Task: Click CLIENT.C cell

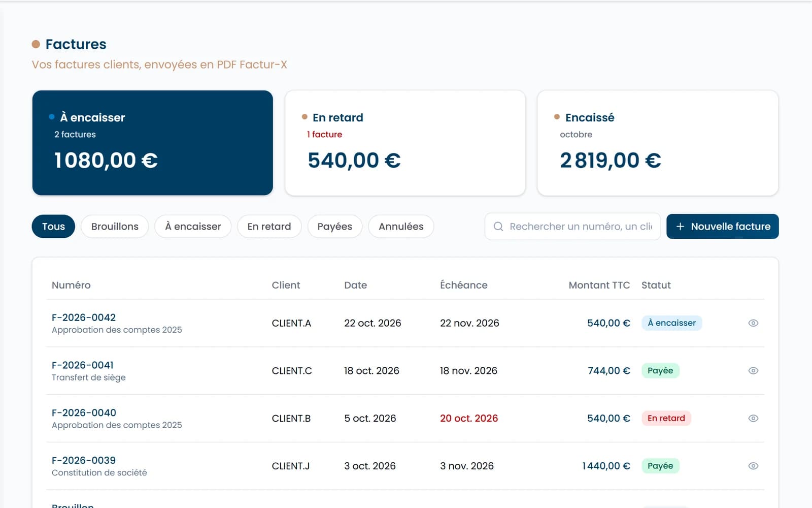Action: tap(292, 371)
